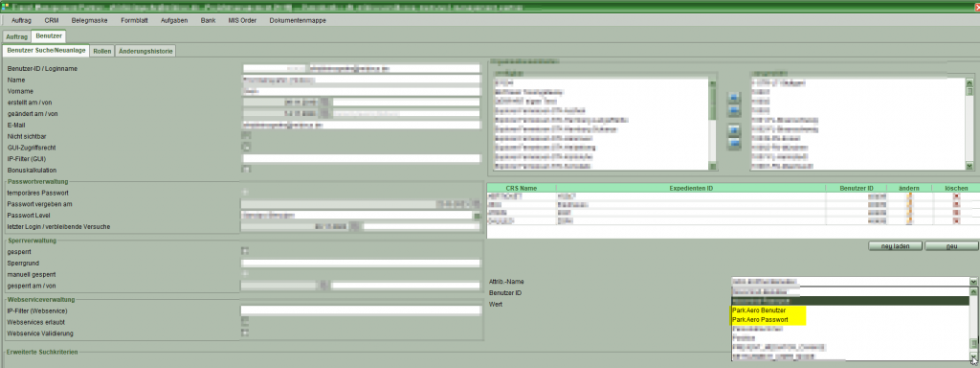Screen dimensions: 980x368
Task: Open calendar icon for Passwort vergeben am
Action: 477,204
